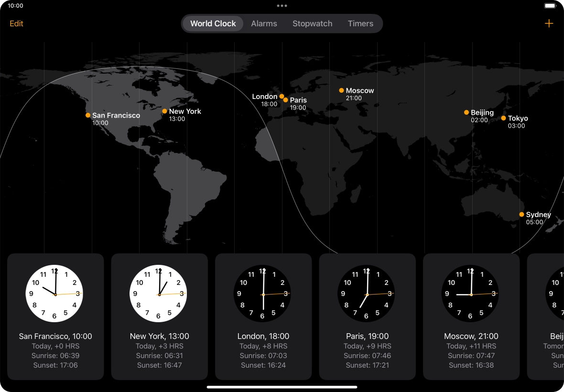Screen dimensions: 564x392
Task: Select the Moscow map pin
Action: 341,90
